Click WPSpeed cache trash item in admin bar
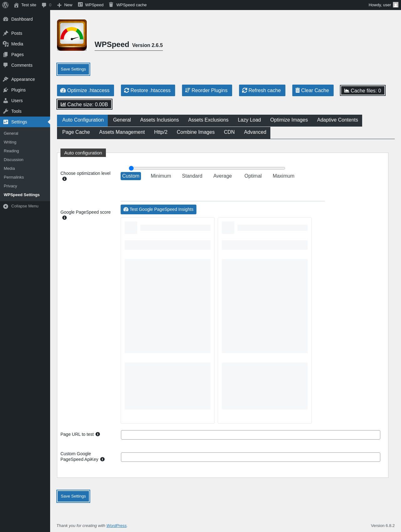The height and width of the screenshot is (532, 401). point(128,5)
